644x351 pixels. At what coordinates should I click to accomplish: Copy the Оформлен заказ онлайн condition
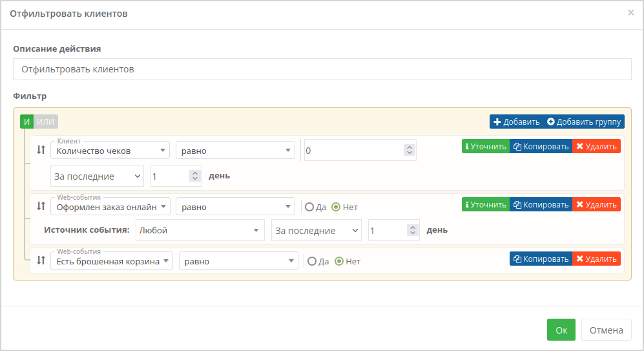[541, 205]
